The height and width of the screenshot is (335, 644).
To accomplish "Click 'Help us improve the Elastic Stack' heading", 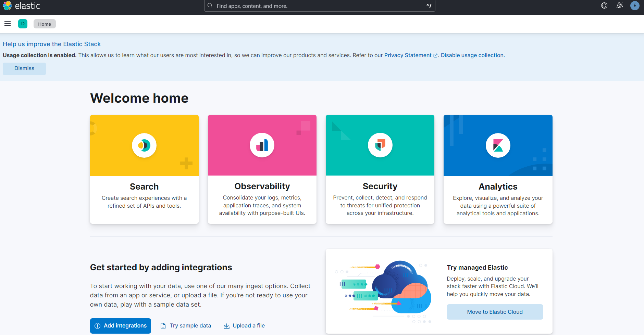I will point(52,44).
